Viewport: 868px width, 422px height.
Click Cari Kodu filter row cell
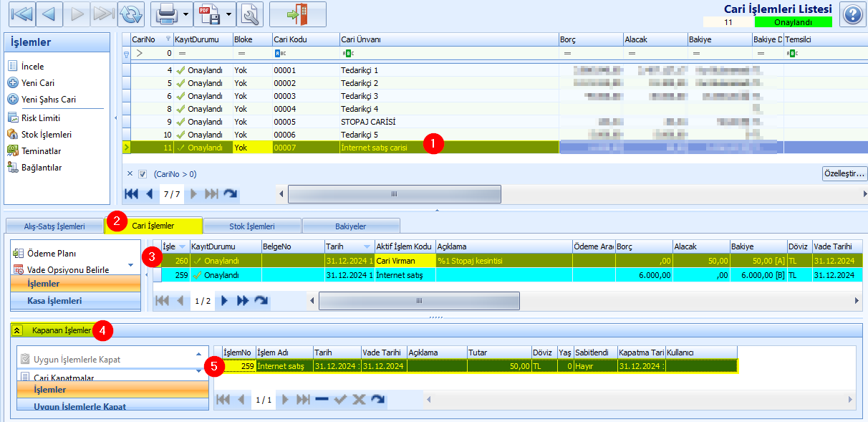[x=305, y=53]
